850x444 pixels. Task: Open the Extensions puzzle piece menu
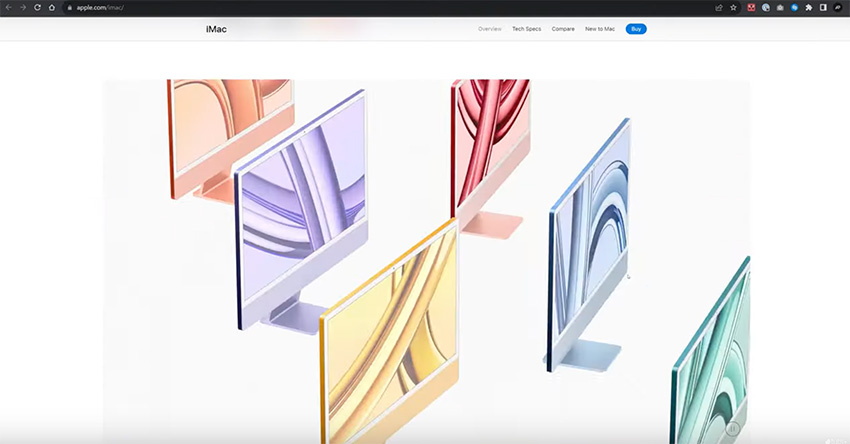[x=809, y=8]
